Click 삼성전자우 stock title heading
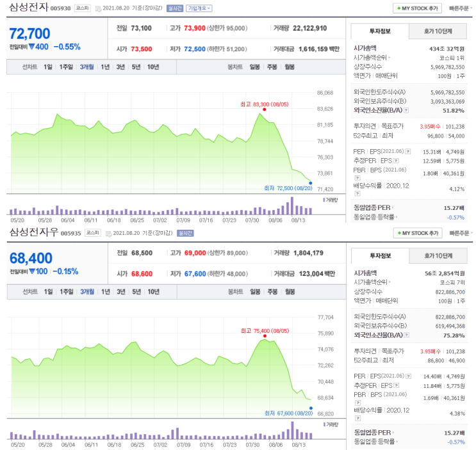Screen dimensions: 476x450 click(34, 232)
